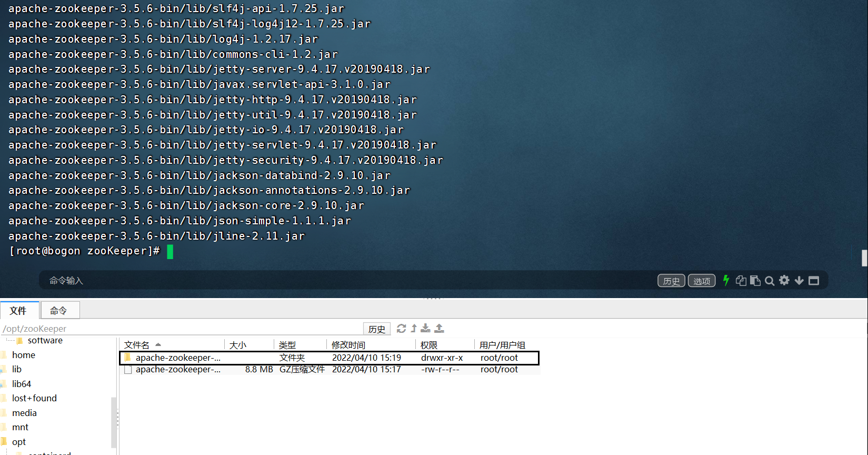
Task: Sort files by 类型 column
Action: 301,345
